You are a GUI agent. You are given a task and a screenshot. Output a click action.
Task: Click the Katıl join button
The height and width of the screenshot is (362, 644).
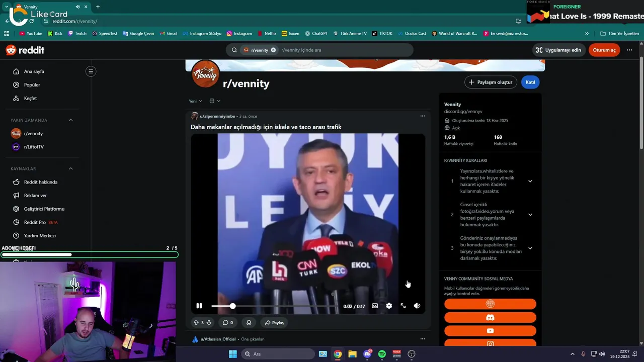[530, 82]
